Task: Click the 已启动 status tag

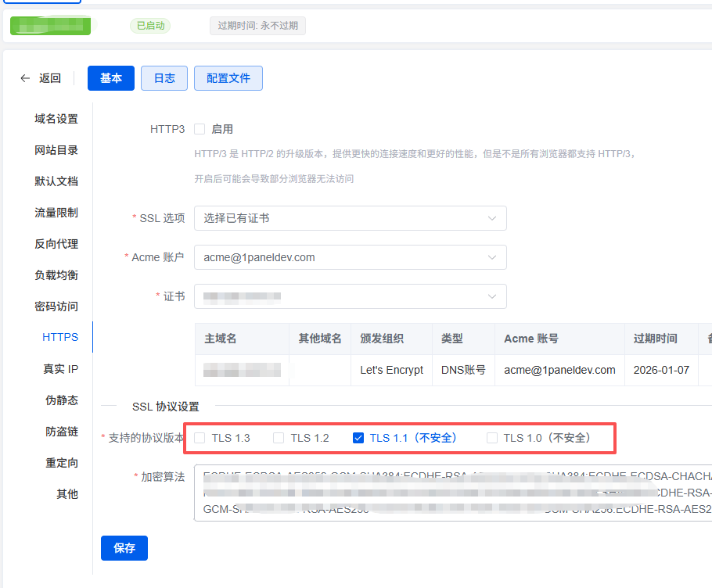Action: (x=150, y=26)
